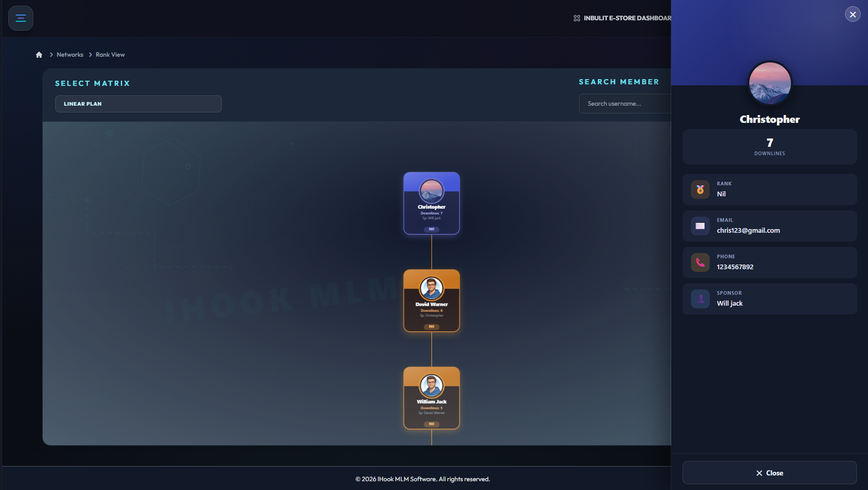Click the Close button at panel bottom
This screenshot has width=868, height=490.
(770, 473)
